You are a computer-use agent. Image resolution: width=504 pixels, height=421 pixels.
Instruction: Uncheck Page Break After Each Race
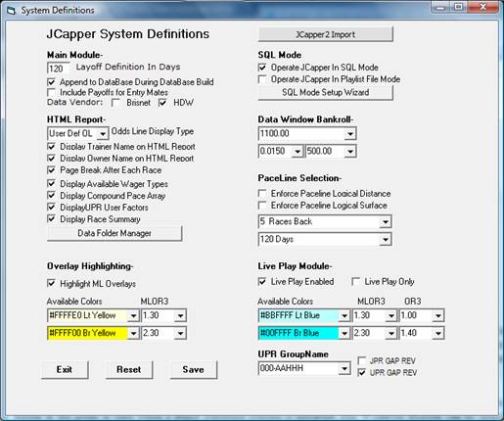[x=51, y=170]
